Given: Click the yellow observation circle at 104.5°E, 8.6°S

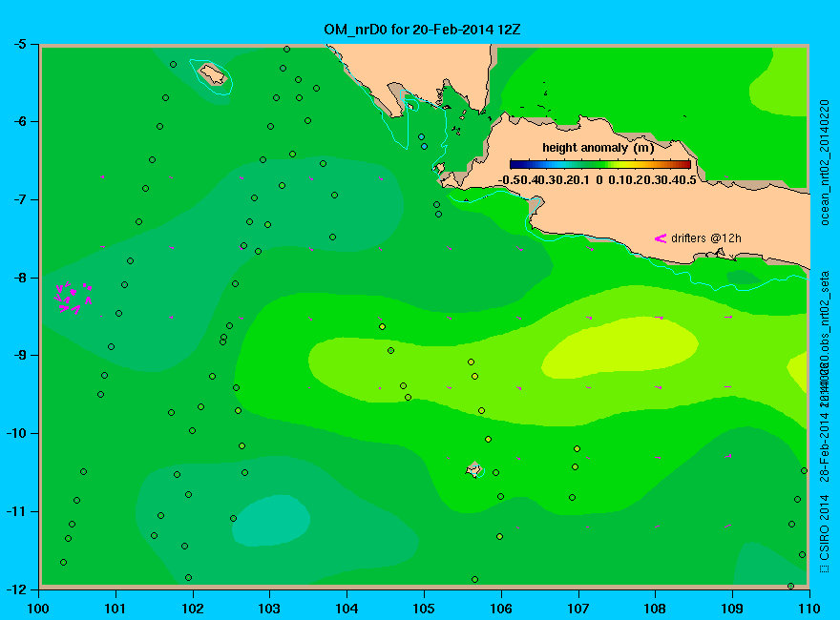Looking at the screenshot, I should [382, 326].
